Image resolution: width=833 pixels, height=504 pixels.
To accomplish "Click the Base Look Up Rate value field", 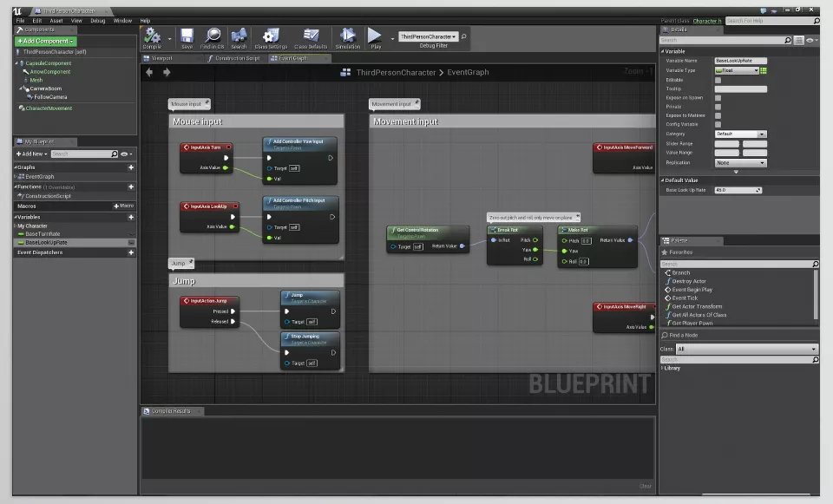I will (x=738, y=190).
